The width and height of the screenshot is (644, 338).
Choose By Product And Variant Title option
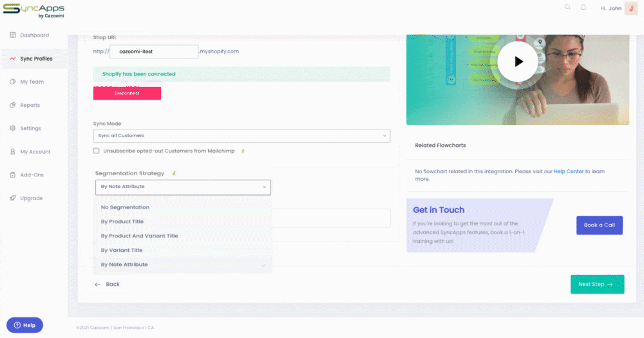tap(183, 236)
